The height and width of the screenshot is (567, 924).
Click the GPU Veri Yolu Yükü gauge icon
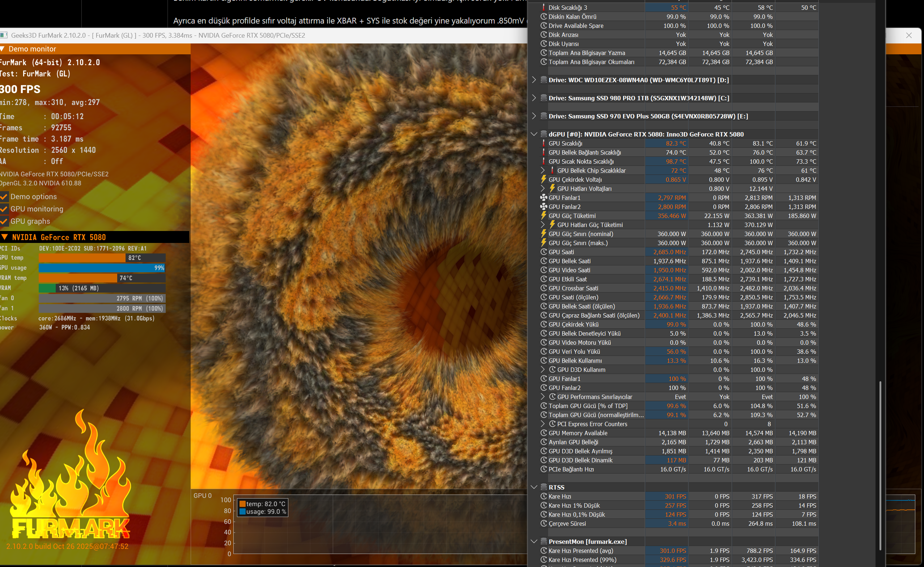[x=543, y=351]
